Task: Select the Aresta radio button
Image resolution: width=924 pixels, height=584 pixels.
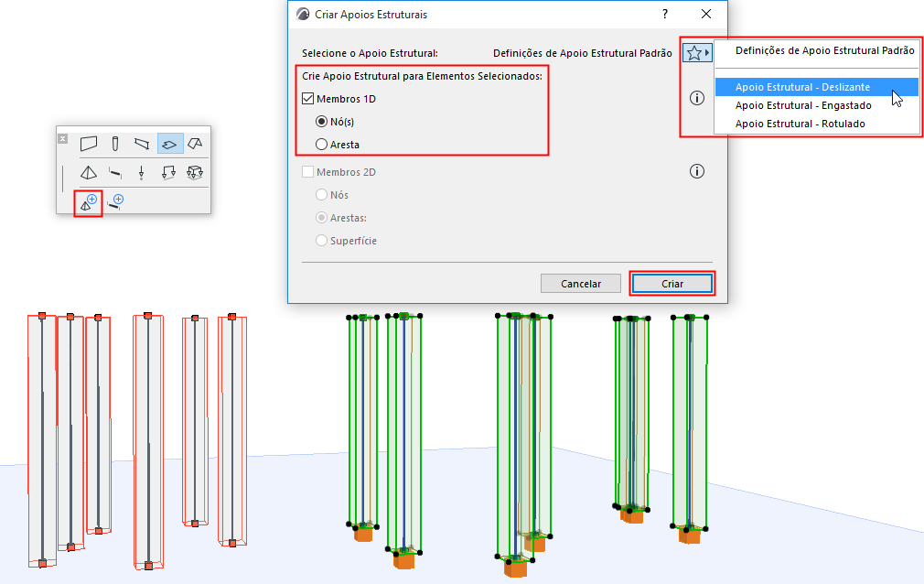Action: pyautogui.click(x=321, y=144)
